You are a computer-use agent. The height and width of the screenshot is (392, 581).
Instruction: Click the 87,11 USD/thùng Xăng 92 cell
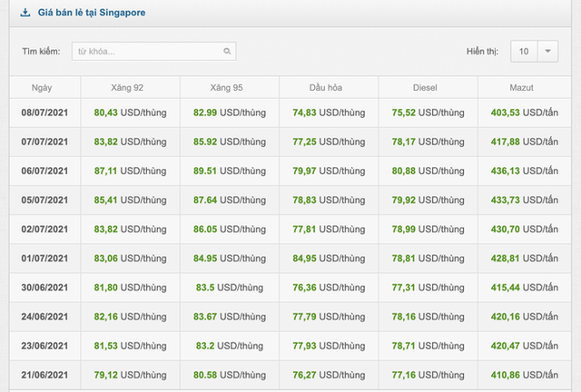pyautogui.click(x=130, y=171)
